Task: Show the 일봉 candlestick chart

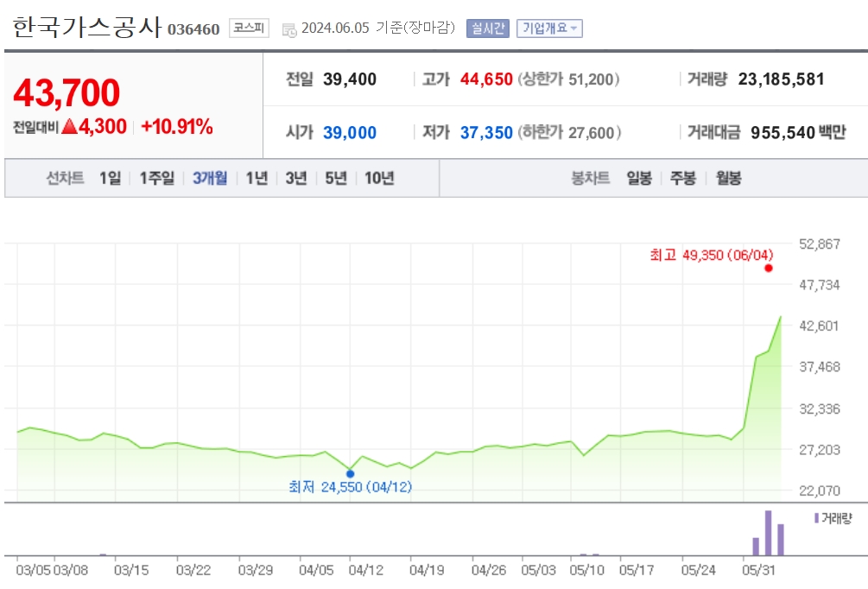Action: [639, 178]
